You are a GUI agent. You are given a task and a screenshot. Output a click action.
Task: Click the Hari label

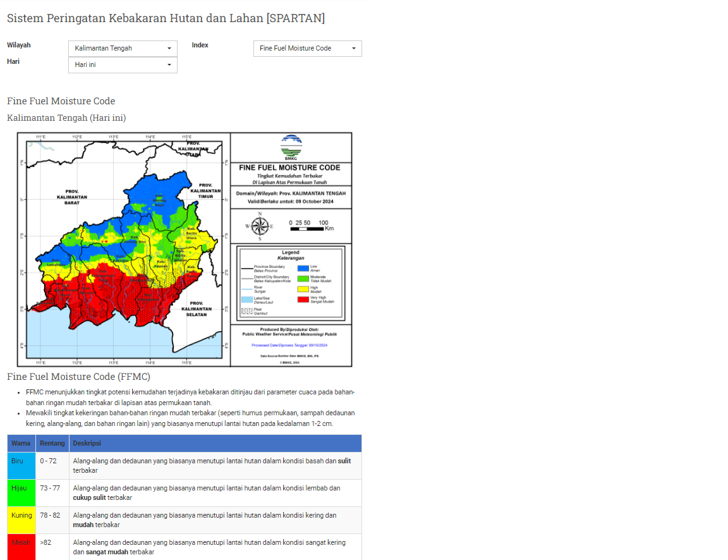[13, 61]
